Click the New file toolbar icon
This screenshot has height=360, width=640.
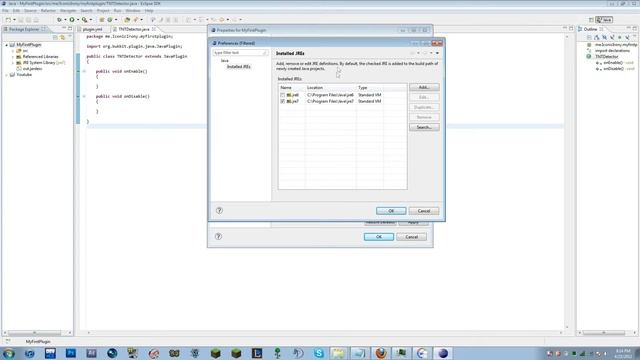[x=8, y=20]
